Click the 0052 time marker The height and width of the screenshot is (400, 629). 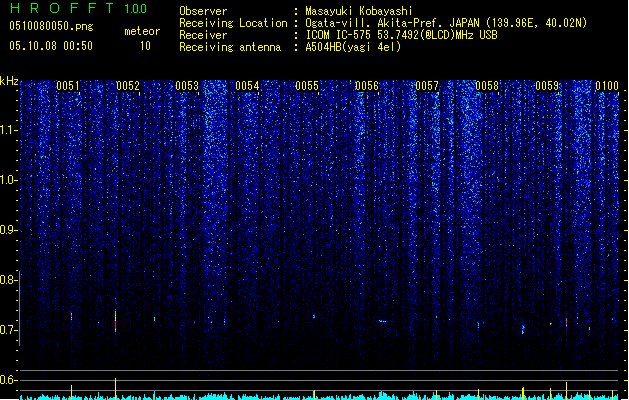pos(128,86)
